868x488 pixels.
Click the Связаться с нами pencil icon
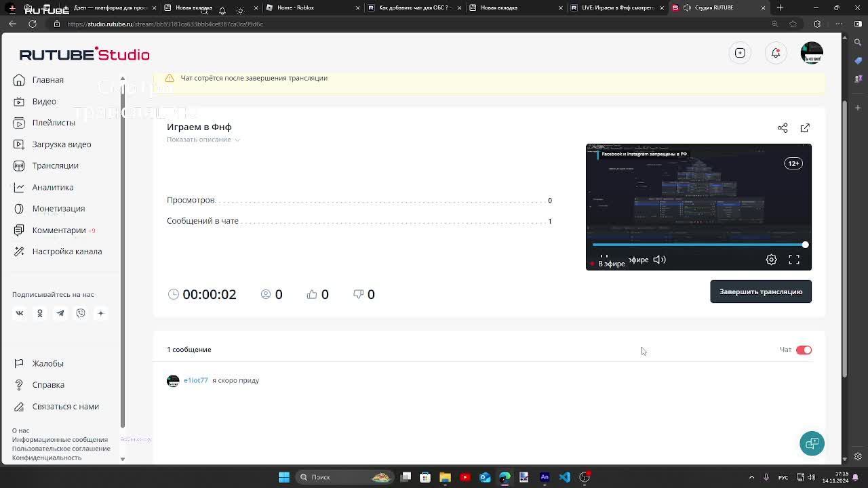click(19, 407)
